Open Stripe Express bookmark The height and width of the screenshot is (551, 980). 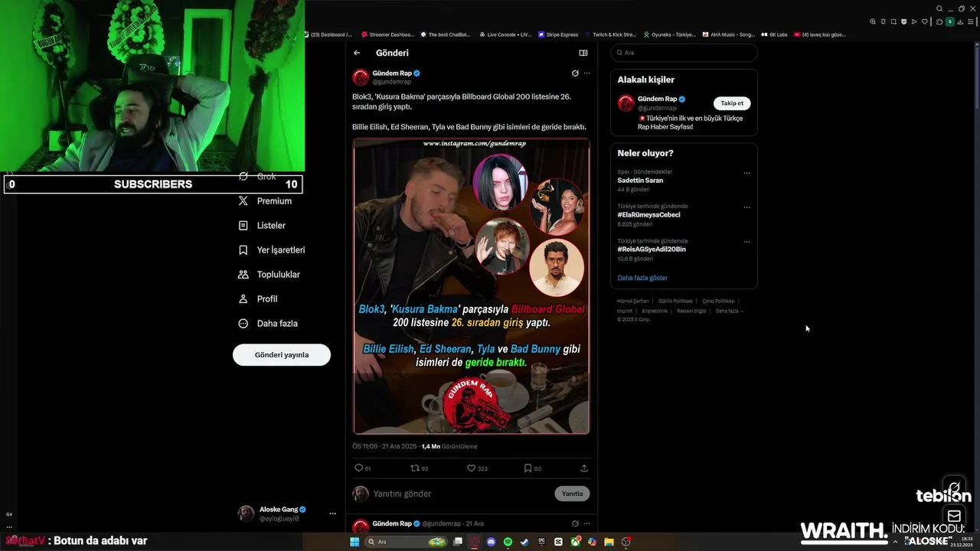point(558,34)
